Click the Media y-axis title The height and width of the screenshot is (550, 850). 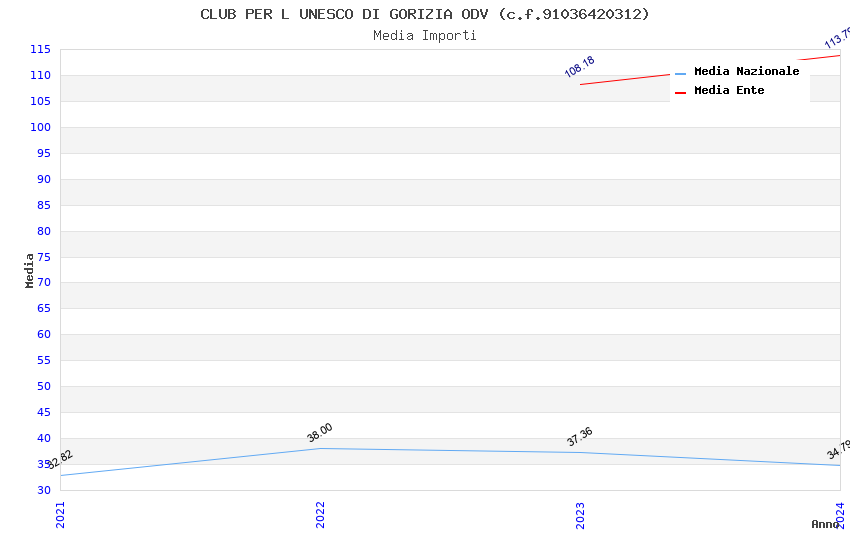pyautogui.click(x=29, y=270)
